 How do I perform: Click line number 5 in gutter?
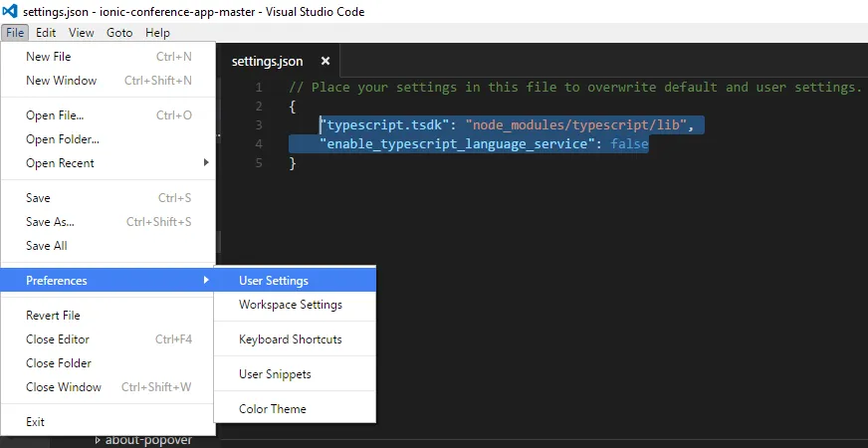259,163
